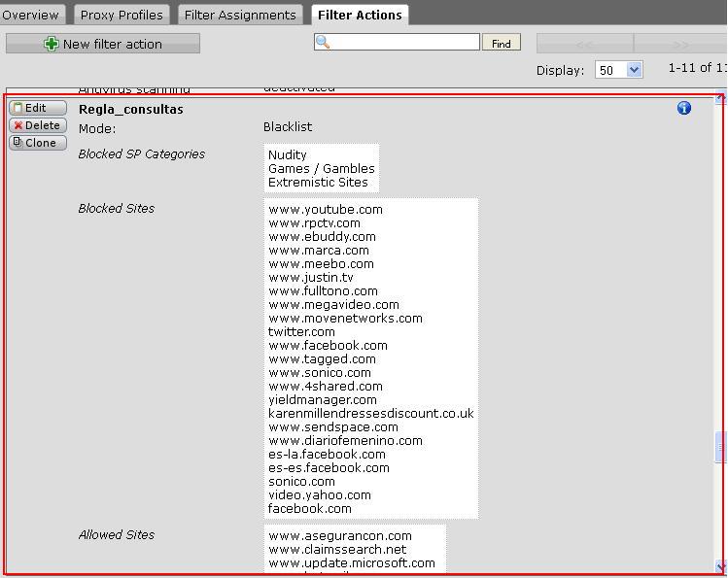
Task: Click the Find button
Action: 501,43
